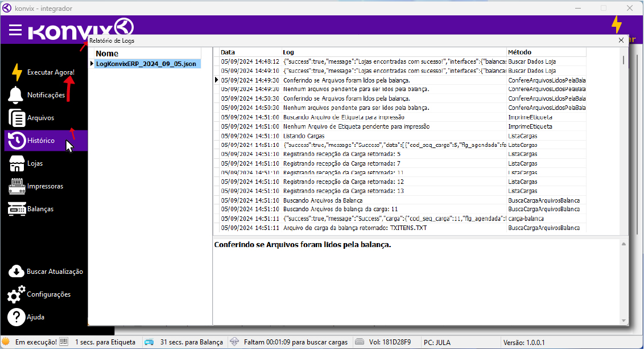This screenshot has height=349, width=644.
Task: Click the 'carga-balanca' method cell
Action: 526,219
